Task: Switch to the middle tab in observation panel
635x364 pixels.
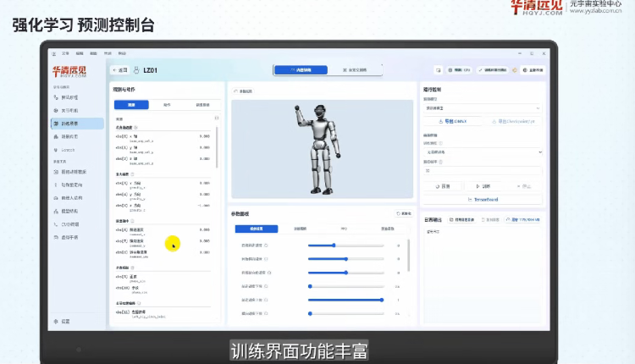Action: [x=167, y=105]
